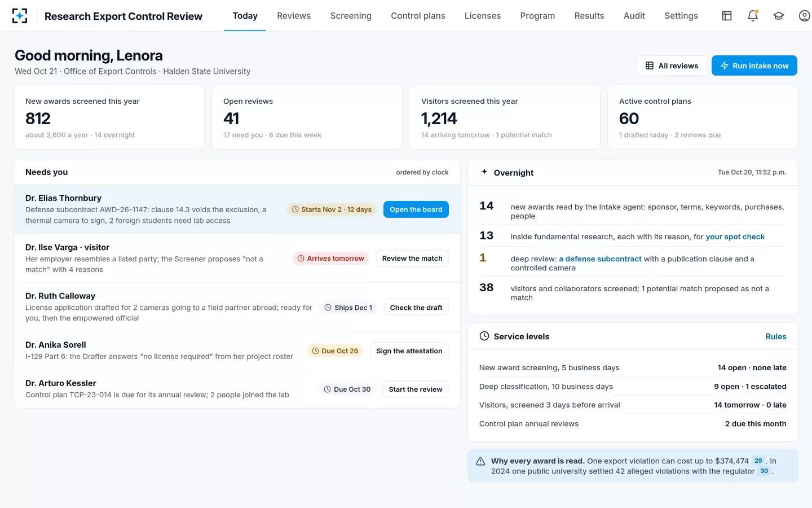The image size is (812, 508).
Task: Follow the defense subcontract link
Action: (600, 259)
